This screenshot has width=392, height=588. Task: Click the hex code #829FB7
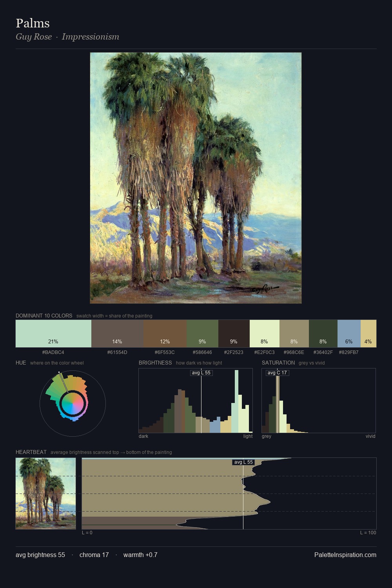pos(349,352)
